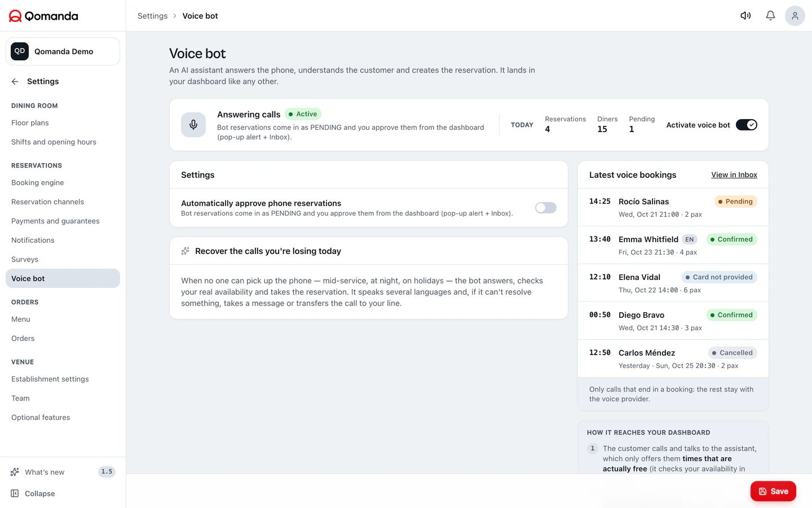The width and height of the screenshot is (812, 508).
Task: Enable automatically approve phone reservations
Action: pos(546,208)
